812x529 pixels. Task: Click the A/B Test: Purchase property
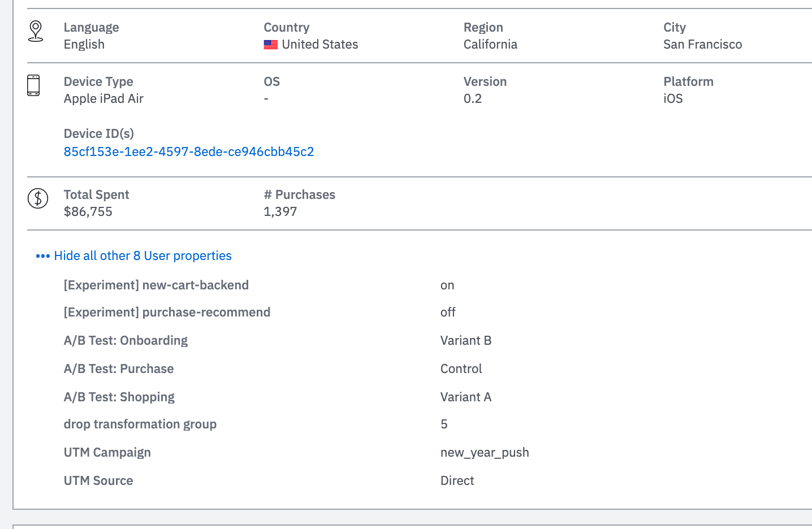coord(119,369)
